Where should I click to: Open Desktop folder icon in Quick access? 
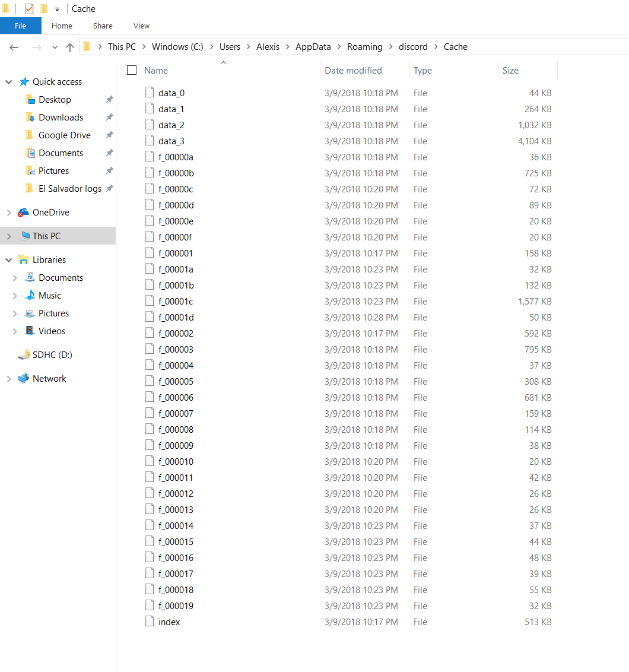(x=30, y=99)
